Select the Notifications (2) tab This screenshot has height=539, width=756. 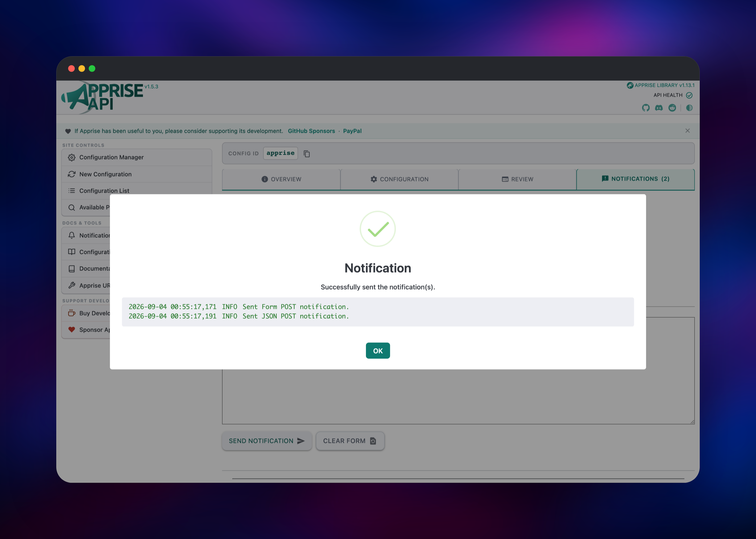[635, 179]
